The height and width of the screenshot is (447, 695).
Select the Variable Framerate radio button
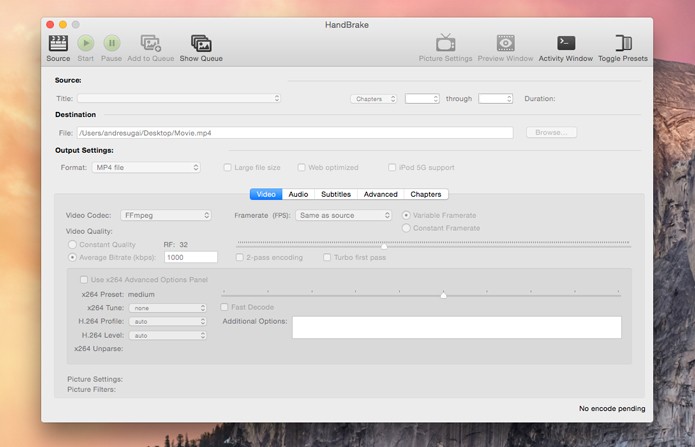406,215
